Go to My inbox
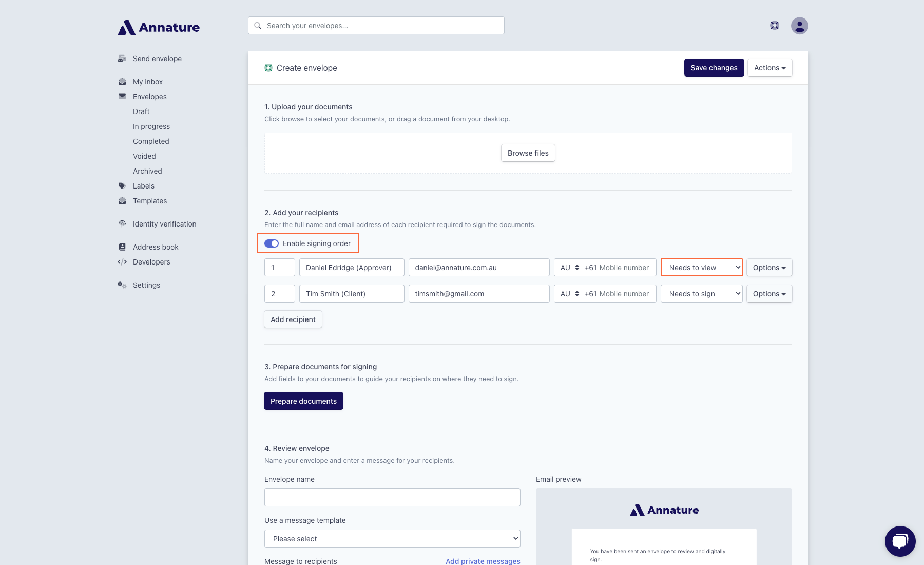 [148, 82]
